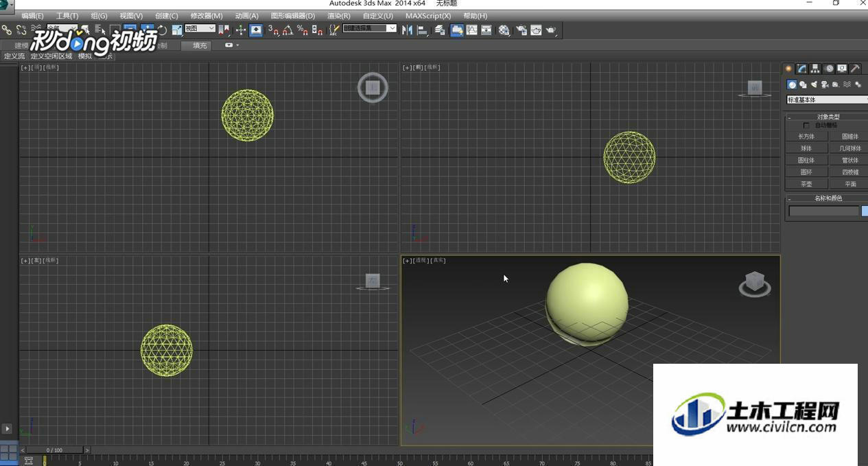Open Rendered Frame Window icon
Image resolution: width=868 pixels, height=466 pixels.
click(x=536, y=30)
